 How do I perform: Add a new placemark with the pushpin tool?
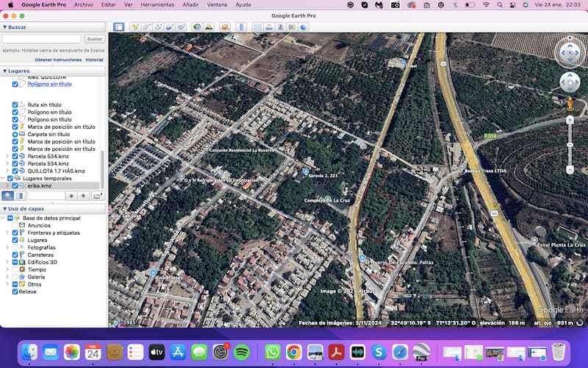135,27
